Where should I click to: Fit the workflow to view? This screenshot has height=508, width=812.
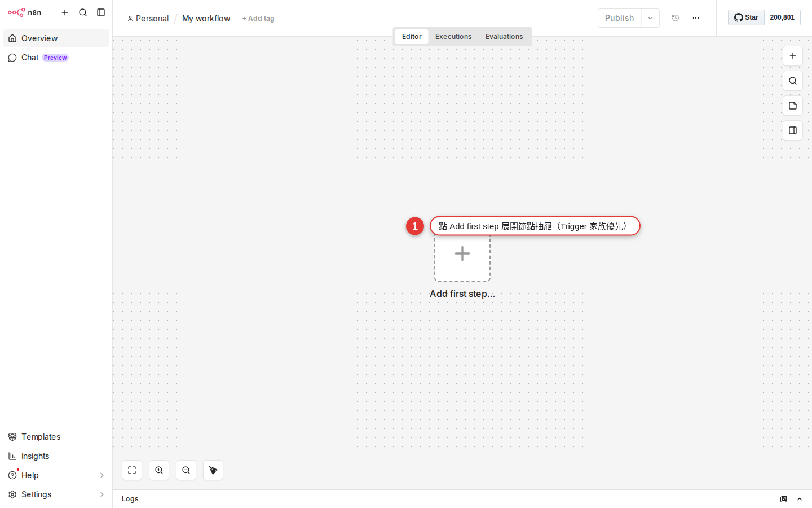pos(132,470)
